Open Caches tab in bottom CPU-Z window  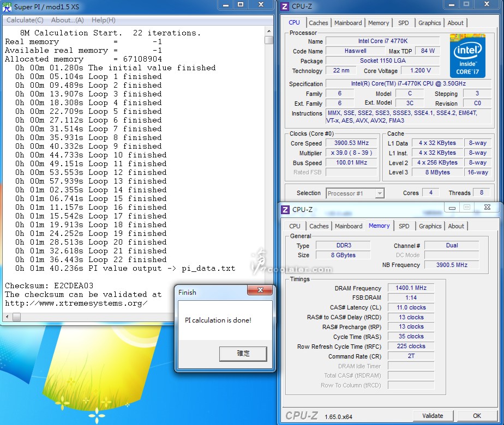(319, 226)
